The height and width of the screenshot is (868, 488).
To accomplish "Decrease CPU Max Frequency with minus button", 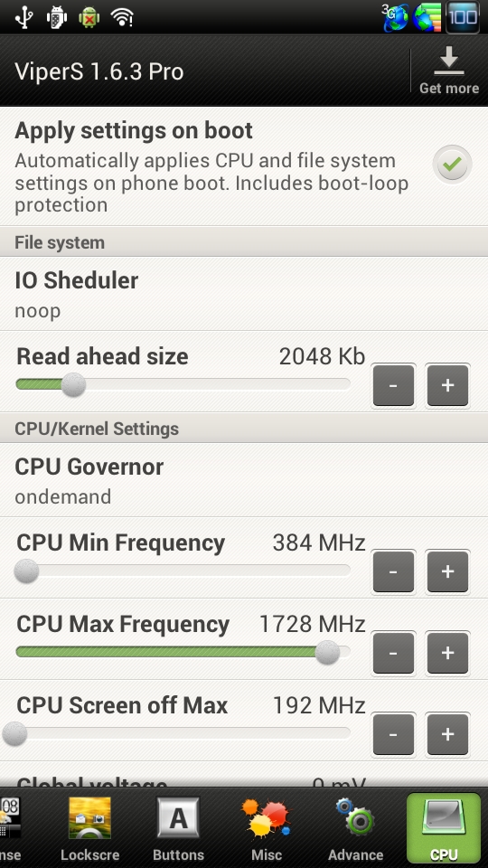I will 393,652.
